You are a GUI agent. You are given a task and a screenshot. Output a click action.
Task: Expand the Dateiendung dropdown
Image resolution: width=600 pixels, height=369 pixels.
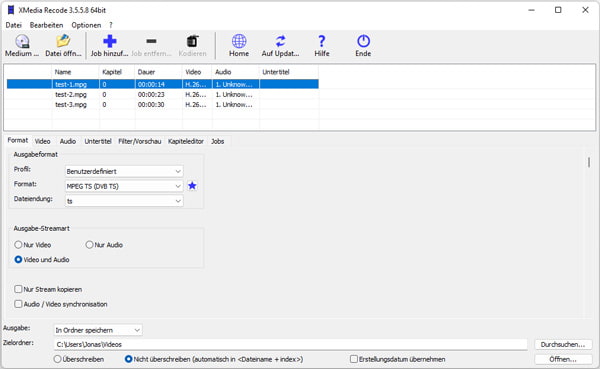(124, 201)
